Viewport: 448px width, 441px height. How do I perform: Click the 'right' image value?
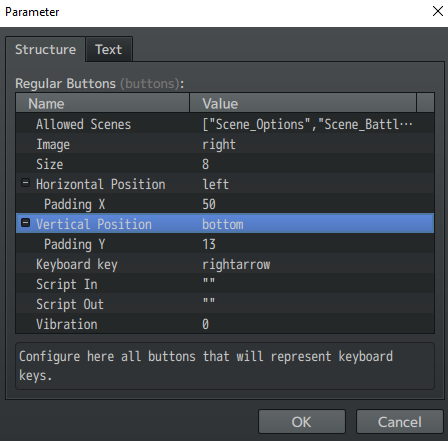tap(219, 145)
